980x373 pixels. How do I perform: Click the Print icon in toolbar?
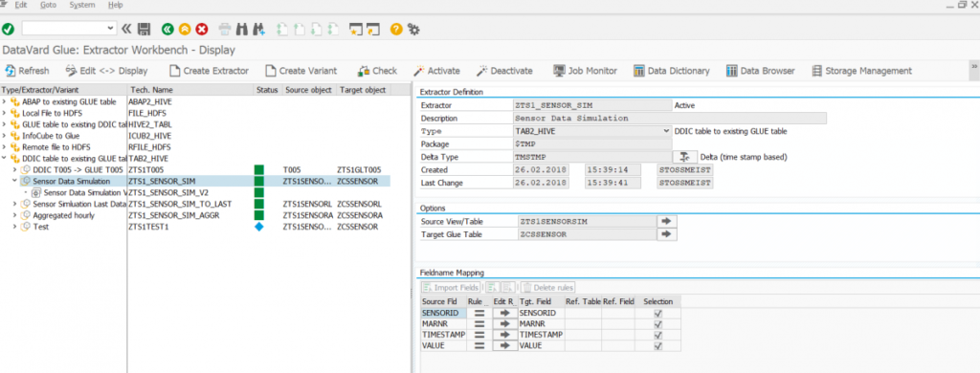[x=225, y=29]
